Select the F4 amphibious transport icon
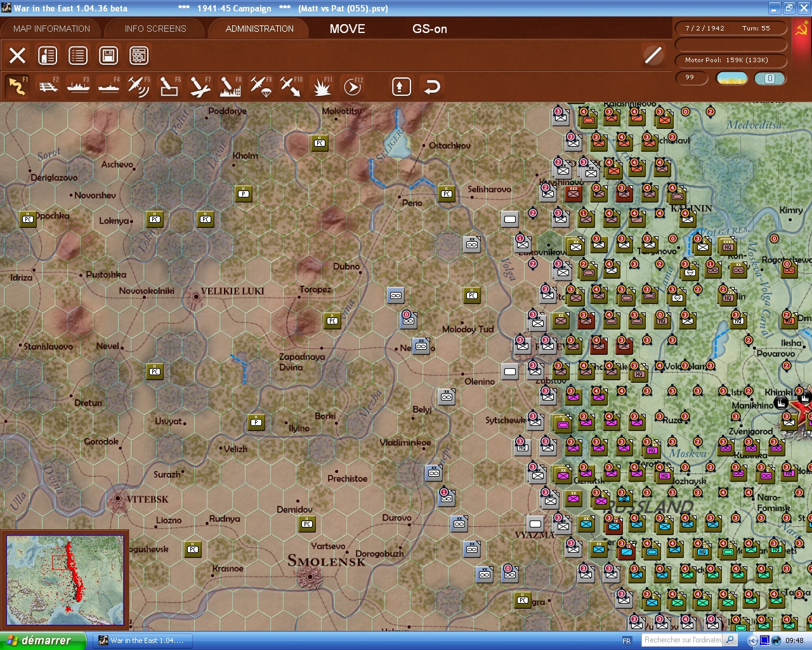The height and width of the screenshot is (650, 812). [108, 86]
